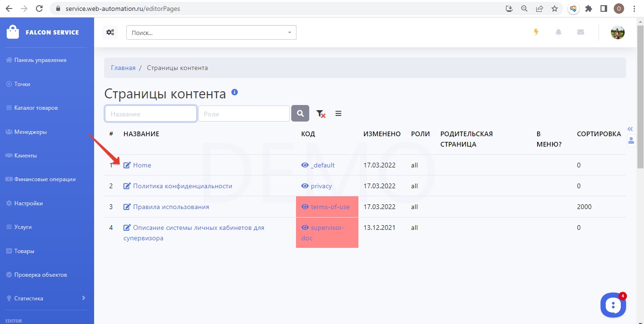644x324 pixels.
Task: Click the magnifier search button
Action: pyautogui.click(x=300, y=114)
